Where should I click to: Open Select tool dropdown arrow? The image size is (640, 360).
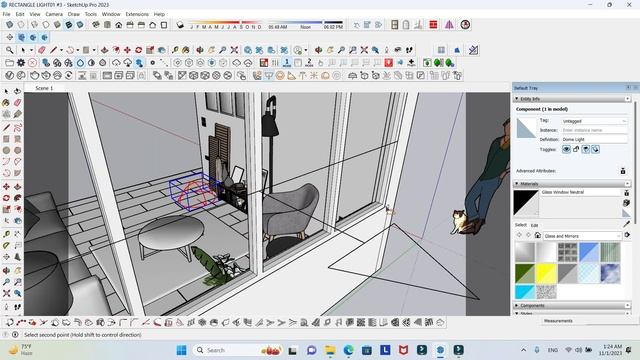31,50
